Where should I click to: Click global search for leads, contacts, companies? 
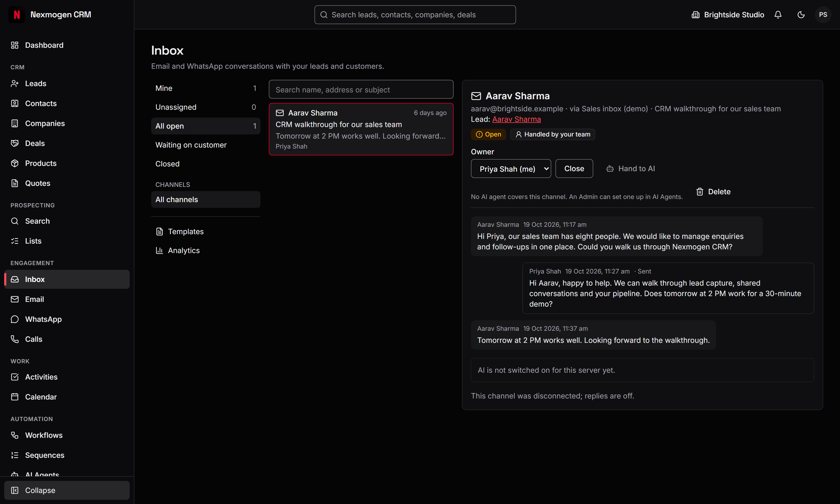tap(415, 15)
